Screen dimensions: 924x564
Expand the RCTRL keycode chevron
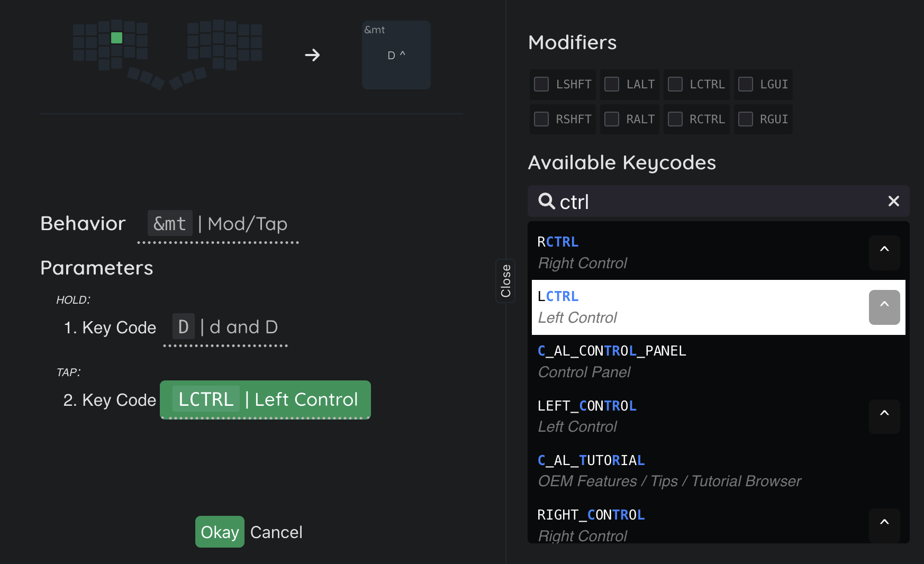884,252
